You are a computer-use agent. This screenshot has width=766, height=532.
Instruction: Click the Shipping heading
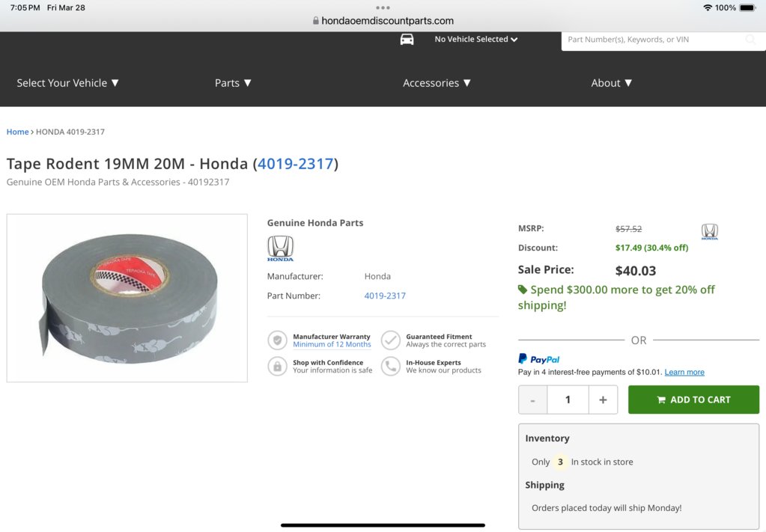pos(544,485)
